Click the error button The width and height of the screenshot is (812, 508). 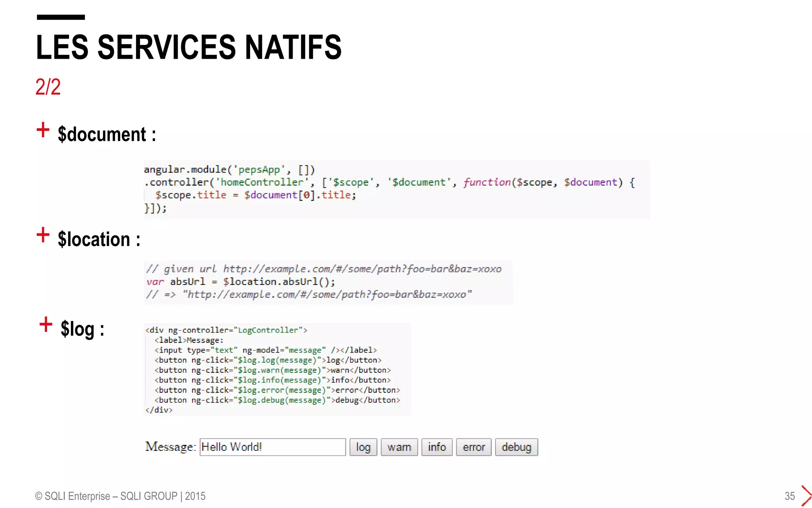click(474, 447)
